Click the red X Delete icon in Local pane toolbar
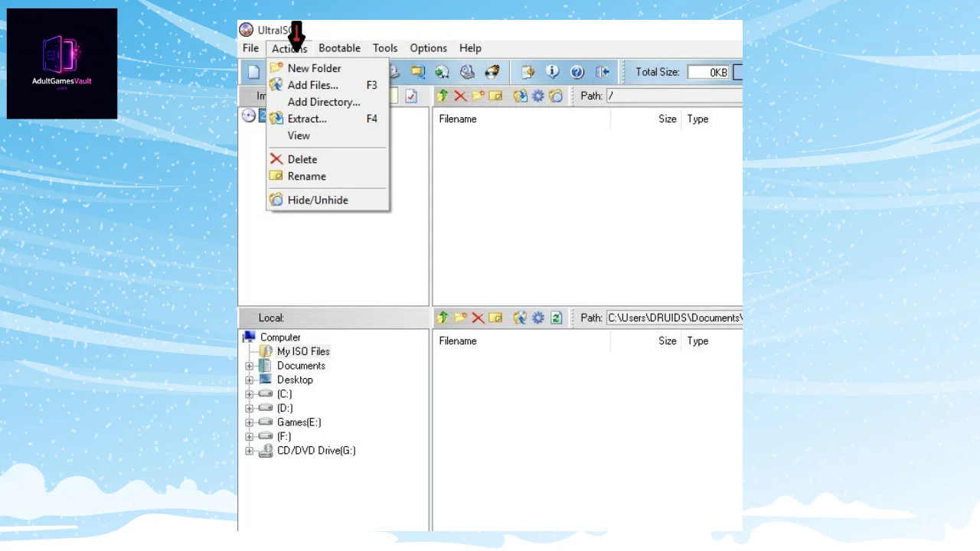The width and height of the screenshot is (980, 551). 478,318
